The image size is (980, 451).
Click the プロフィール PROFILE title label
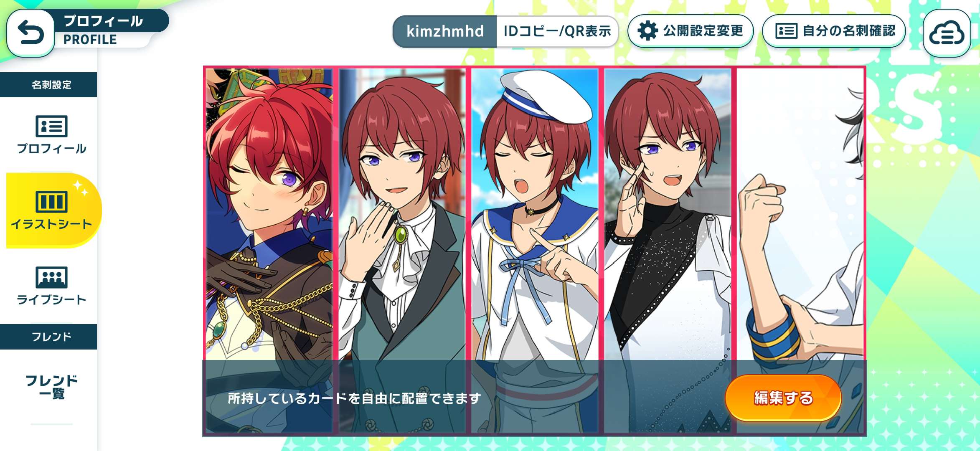point(103,30)
